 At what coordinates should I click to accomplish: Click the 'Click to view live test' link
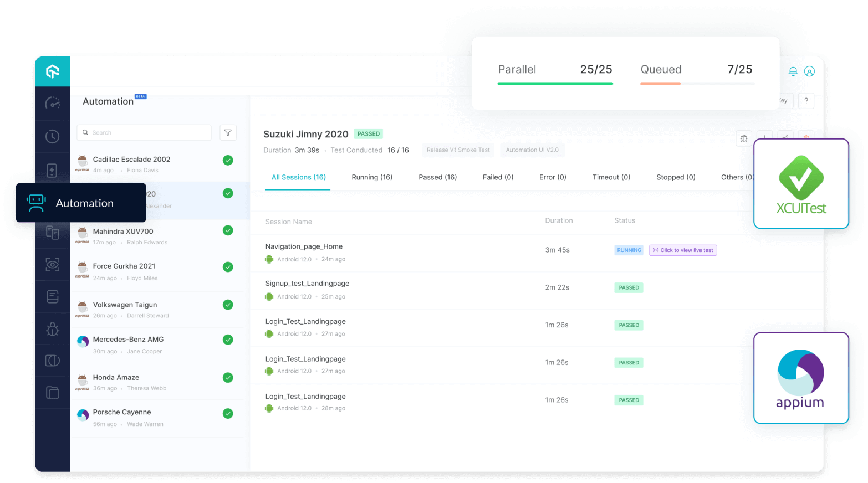682,250
